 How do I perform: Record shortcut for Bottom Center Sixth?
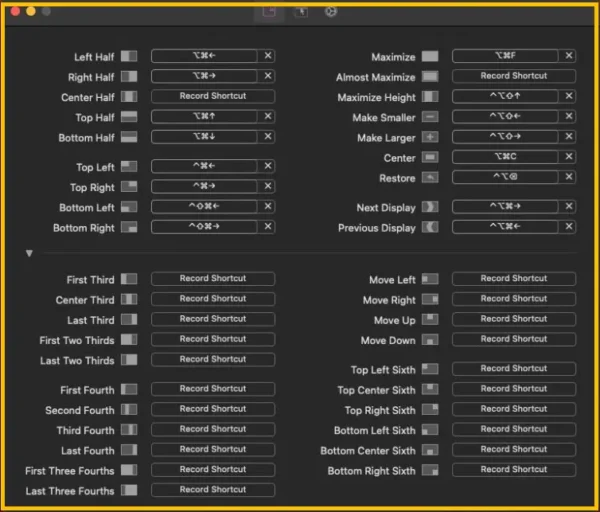(514, 449)
